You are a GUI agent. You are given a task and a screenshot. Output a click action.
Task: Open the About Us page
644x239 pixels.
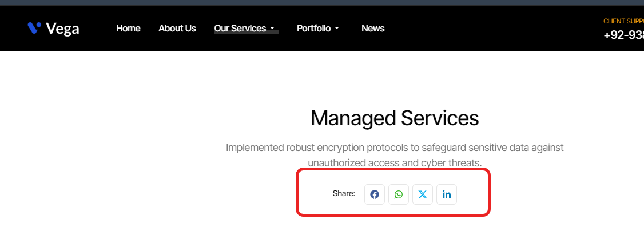pos(177,28)
